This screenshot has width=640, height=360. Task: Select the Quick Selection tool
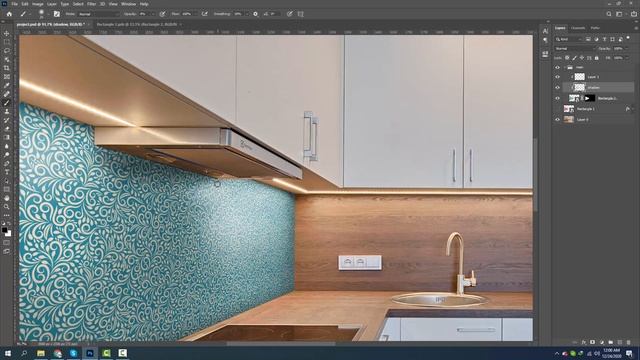click(7, 60)
